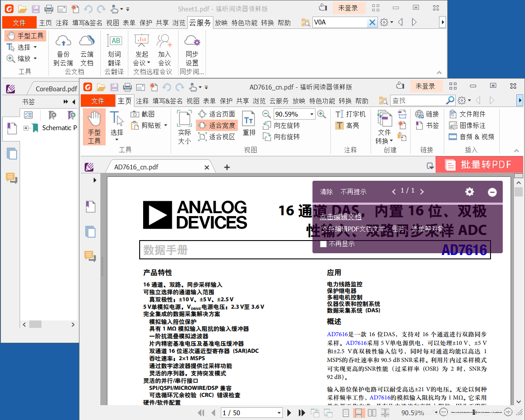Select the Hand tool in the AD7616 window

pyautogui.click(x=94, y=127)
